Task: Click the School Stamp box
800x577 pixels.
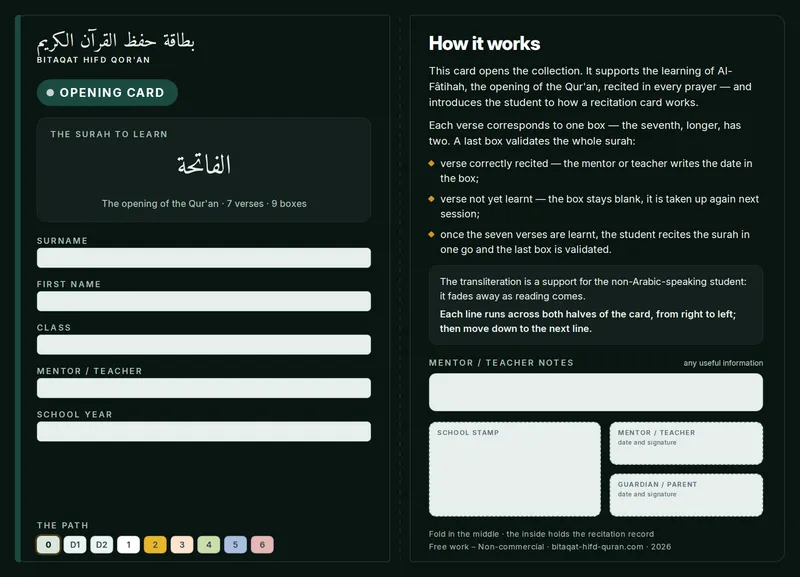Action: [515, 469]
